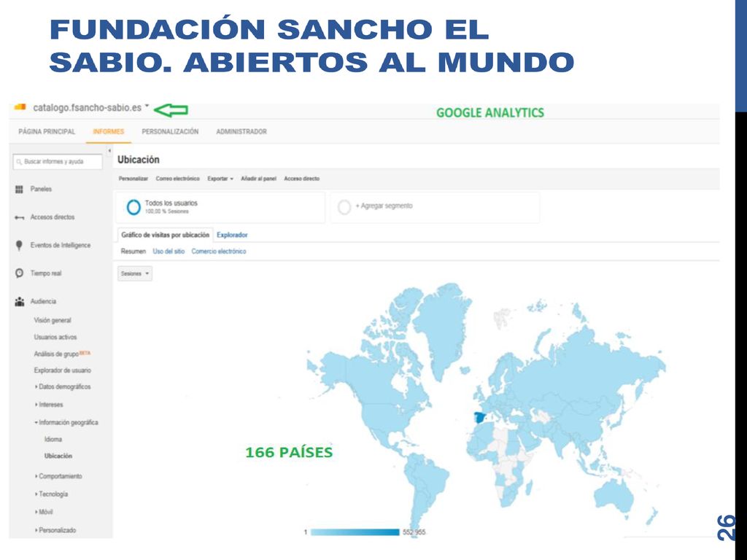Click the Eventos de Intelligence bulb icon
The height and width of the screenshot is (560, 747).
coord(19,245)
